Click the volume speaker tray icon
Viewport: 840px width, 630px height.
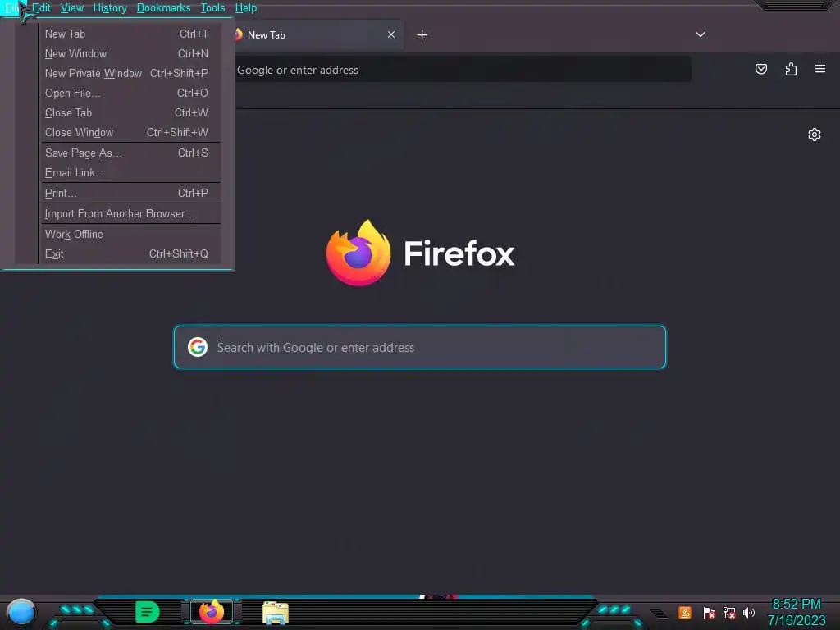[749, 612]
